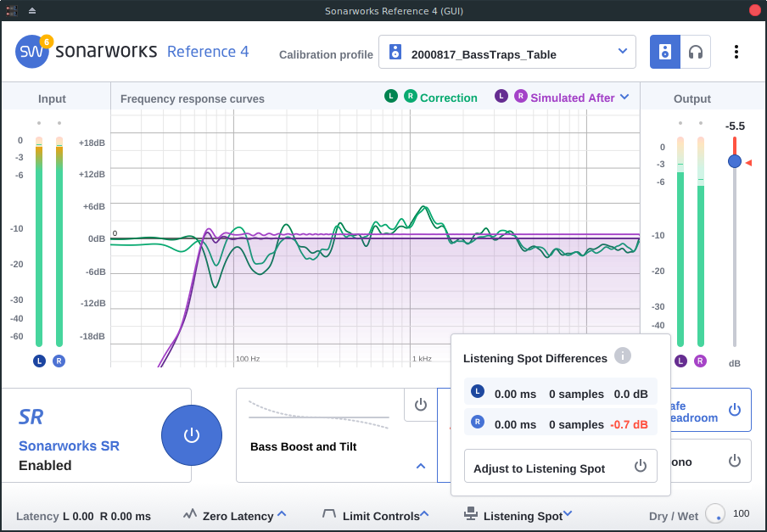Toggle Safe Headroom power button

pos(735,410)
